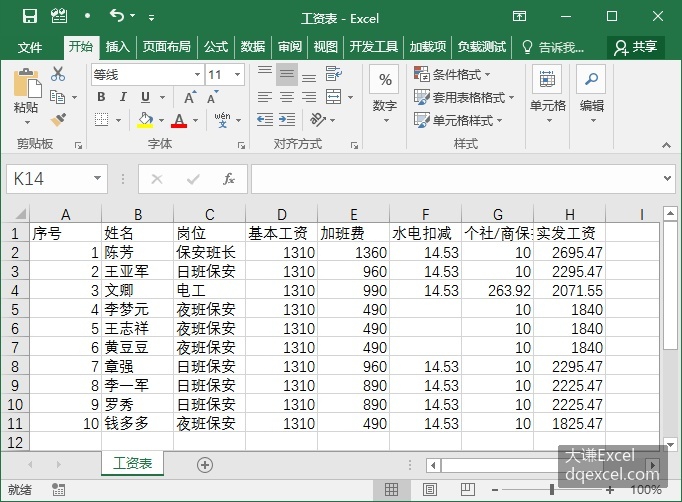The height and width of the screenshot is (502, 682).
Task: Toggle right text alignment
Action: (x=309, y=97)
